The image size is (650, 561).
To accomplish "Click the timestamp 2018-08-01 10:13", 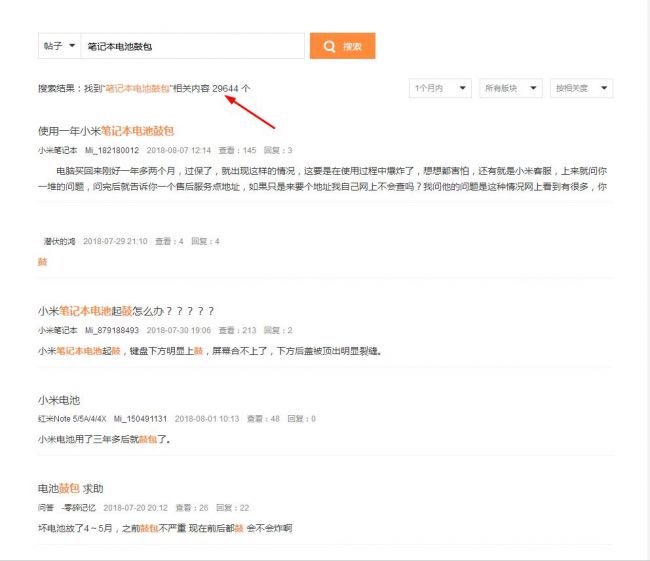I will pos(207,419).
